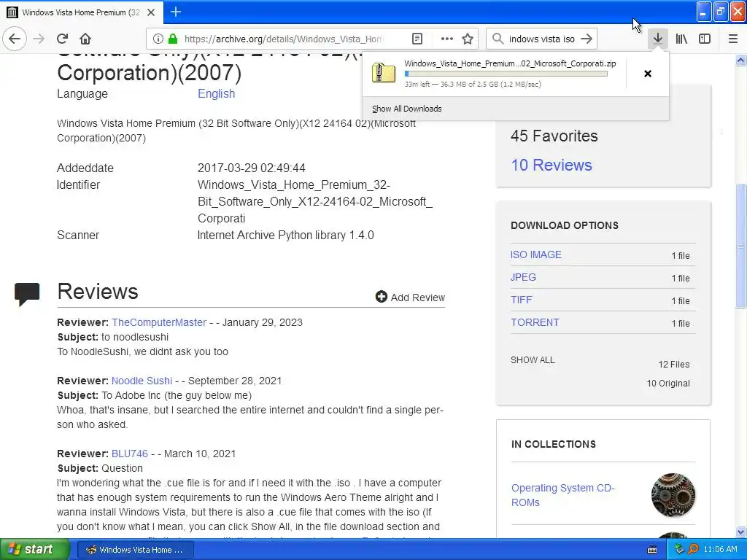747x560 pixels.
Task: Click Internet Archive Python library 1.4.0 text
Action: point(286,236)
